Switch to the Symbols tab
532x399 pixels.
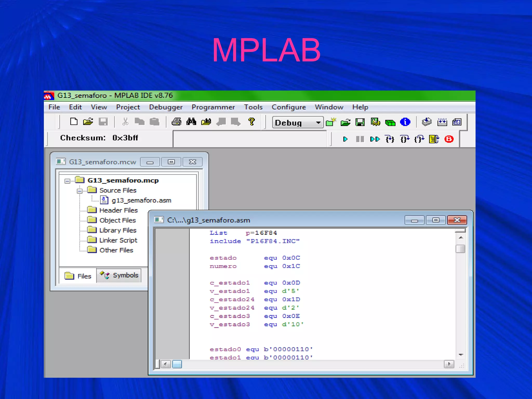click(x=119, y=275)
